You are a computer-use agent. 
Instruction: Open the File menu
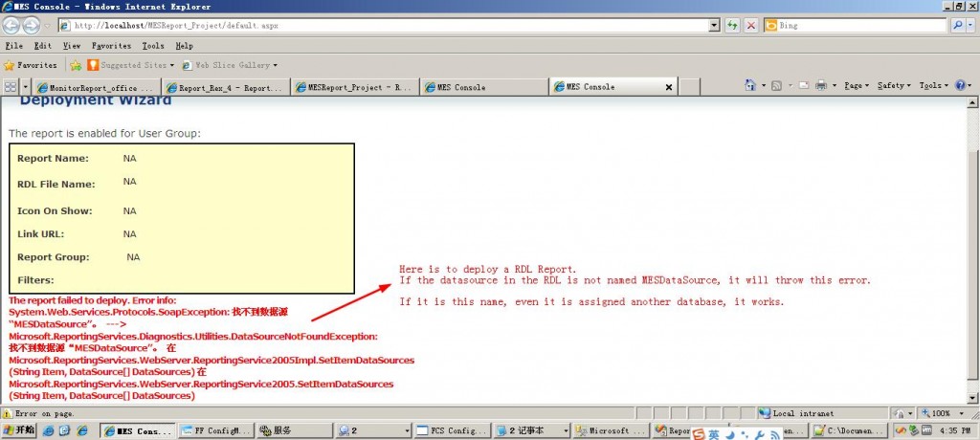tap(13, 46)
